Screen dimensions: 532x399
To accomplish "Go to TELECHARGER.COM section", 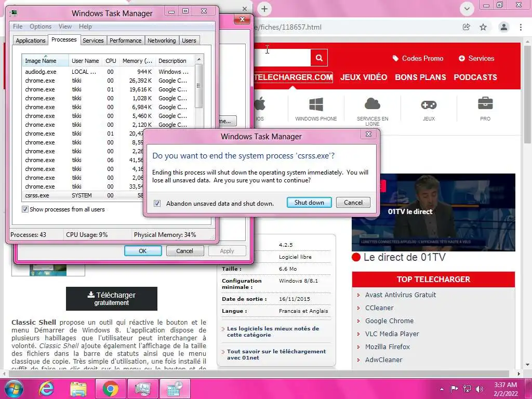I will point(294,77).
